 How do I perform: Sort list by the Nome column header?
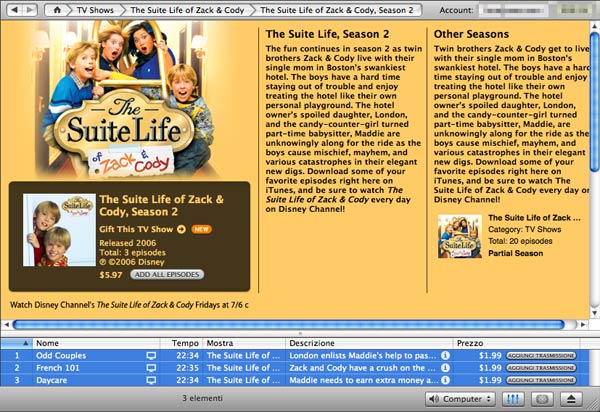click(90, 342)
